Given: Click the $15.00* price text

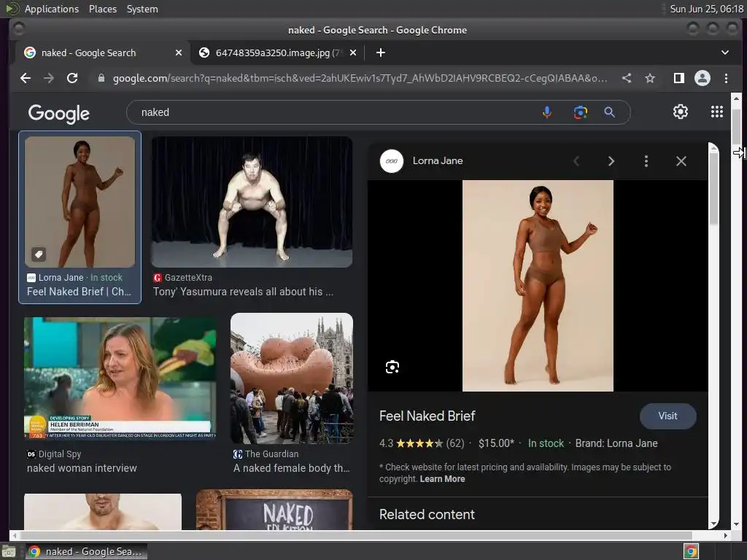Looking at the screenshot, I should click(496, 443).
